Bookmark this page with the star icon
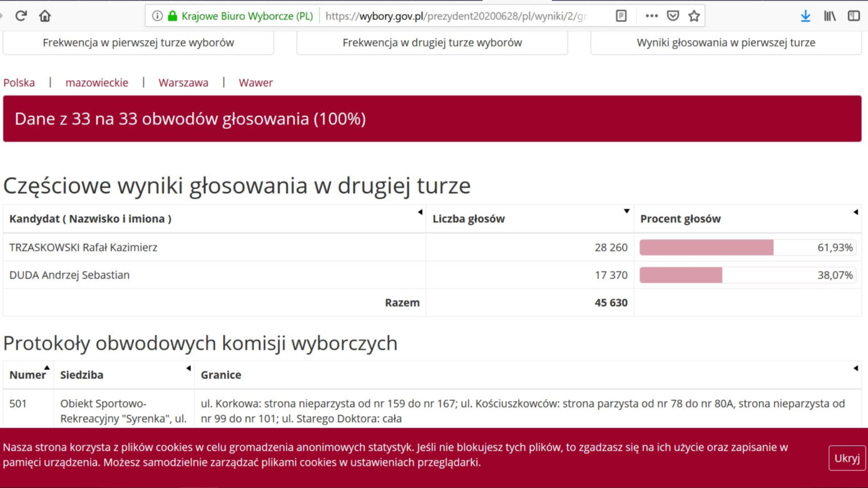868x488 pixels. [694, 16]
